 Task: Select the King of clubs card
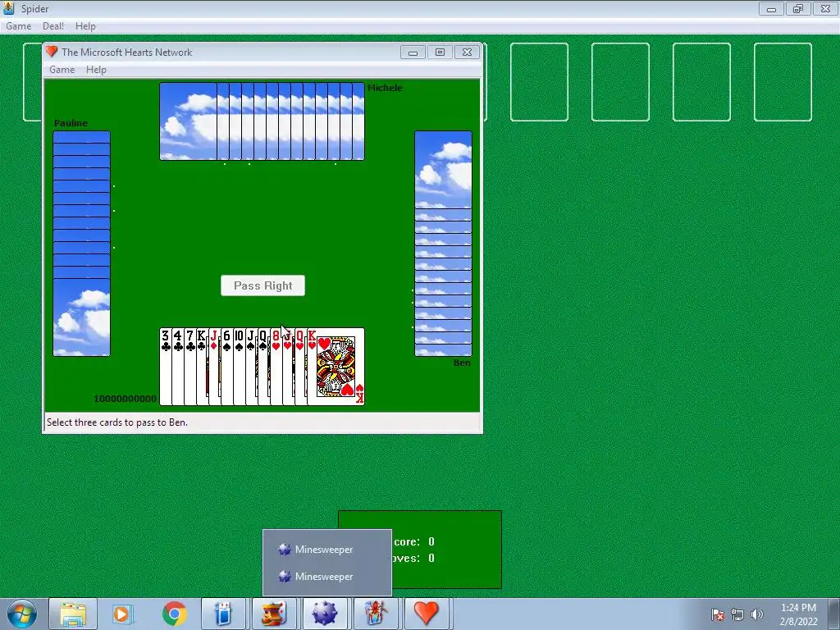click(x=203, y=367)
